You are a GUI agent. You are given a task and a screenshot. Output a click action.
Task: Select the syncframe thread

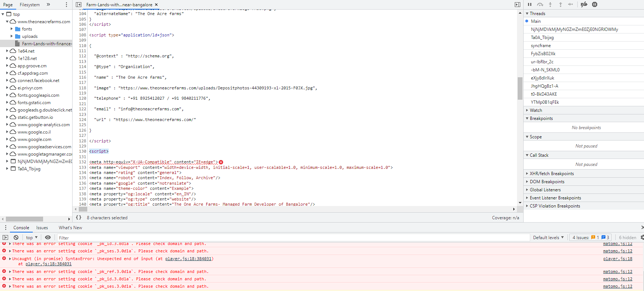pyautogui.click(x=584, y=46)
